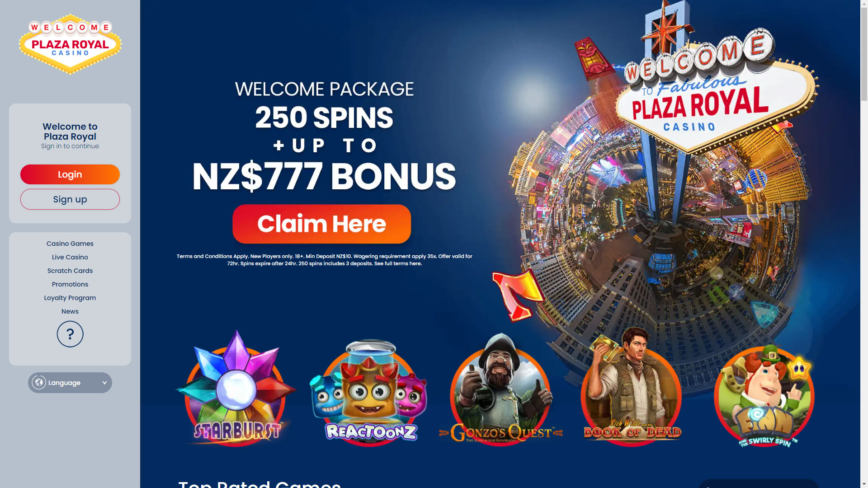This screenshot has height=488, width=868.
Task: Open the News menu item
Action: tap(70, 311)
